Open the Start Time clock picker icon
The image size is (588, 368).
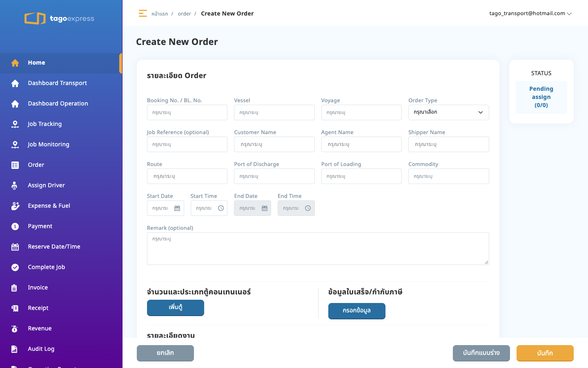(221, 208)
